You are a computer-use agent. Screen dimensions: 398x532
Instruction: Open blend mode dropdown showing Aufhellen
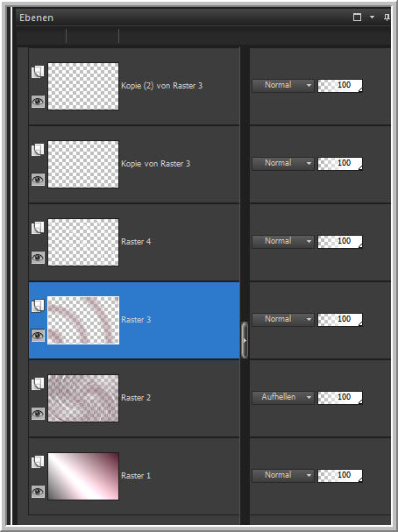coord(283,397)
